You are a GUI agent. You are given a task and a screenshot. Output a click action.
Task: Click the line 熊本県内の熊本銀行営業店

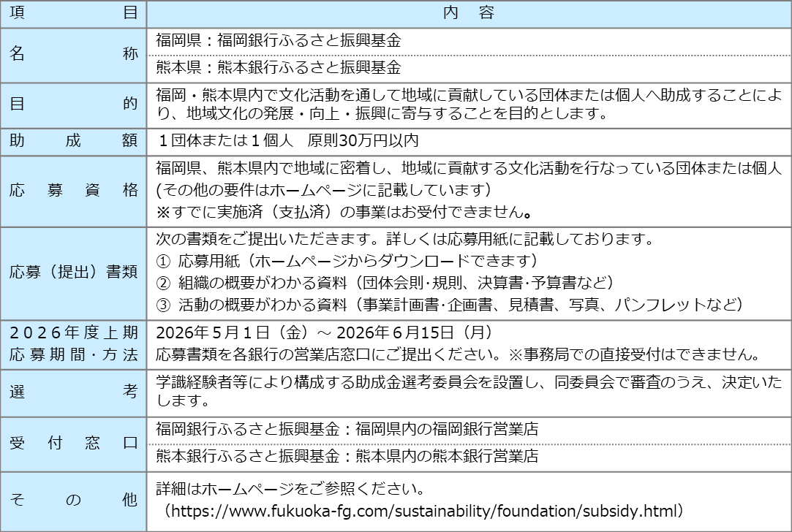tap(347, 456)
